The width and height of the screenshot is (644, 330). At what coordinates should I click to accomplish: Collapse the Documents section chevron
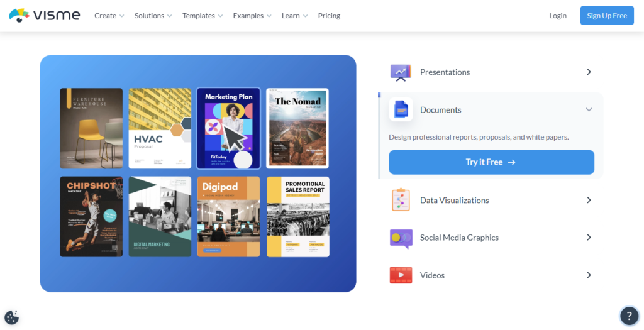[x=589, y=109]
